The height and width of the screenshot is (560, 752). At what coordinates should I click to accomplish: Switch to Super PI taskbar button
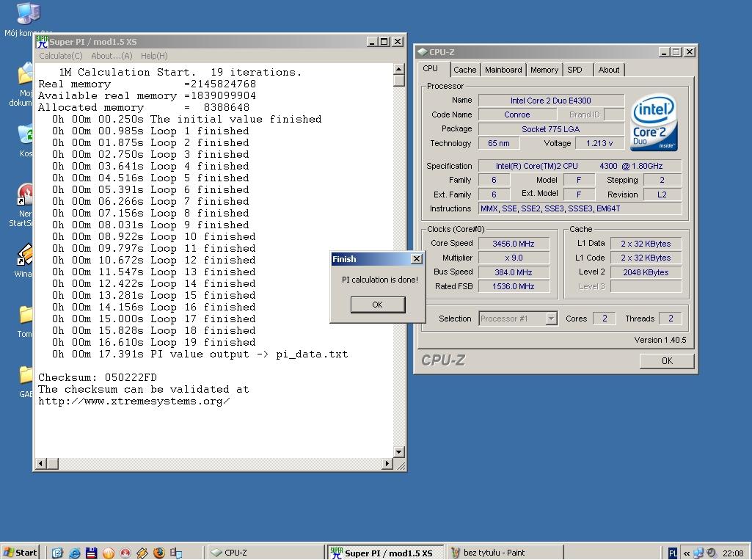coord(385,553)
